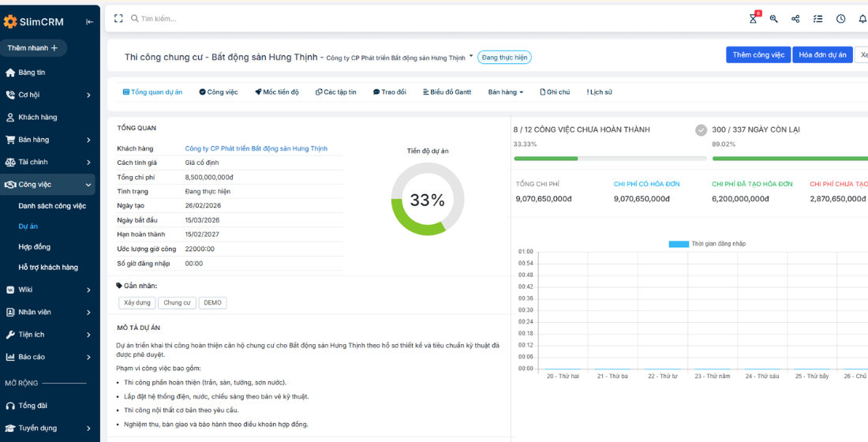The width and height of the screenshot is (868, 442).
Task: Open Danh sách công việc menu item
Action: pos(52,206)
